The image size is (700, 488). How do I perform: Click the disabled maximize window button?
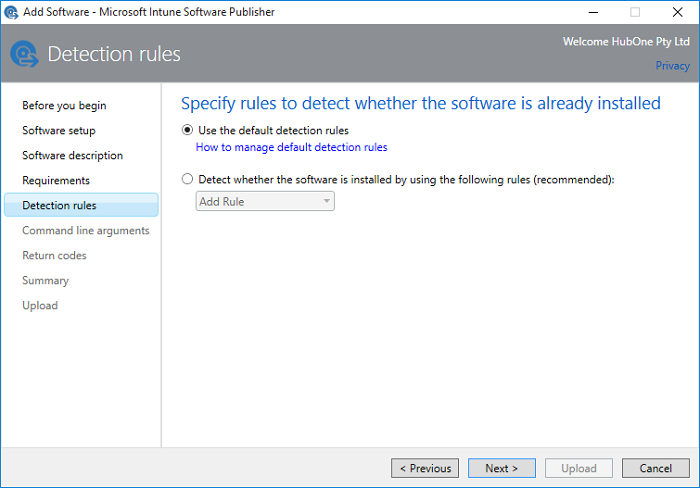[635, 12]
